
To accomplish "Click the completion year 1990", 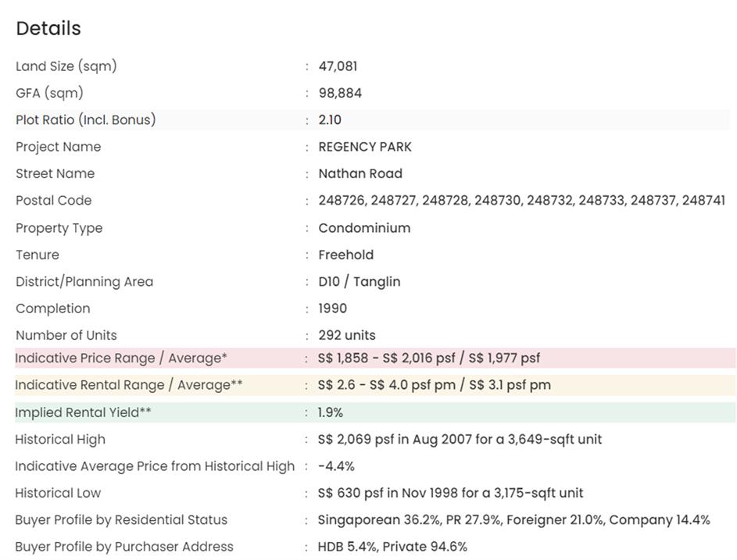I will tap(332, 309).
